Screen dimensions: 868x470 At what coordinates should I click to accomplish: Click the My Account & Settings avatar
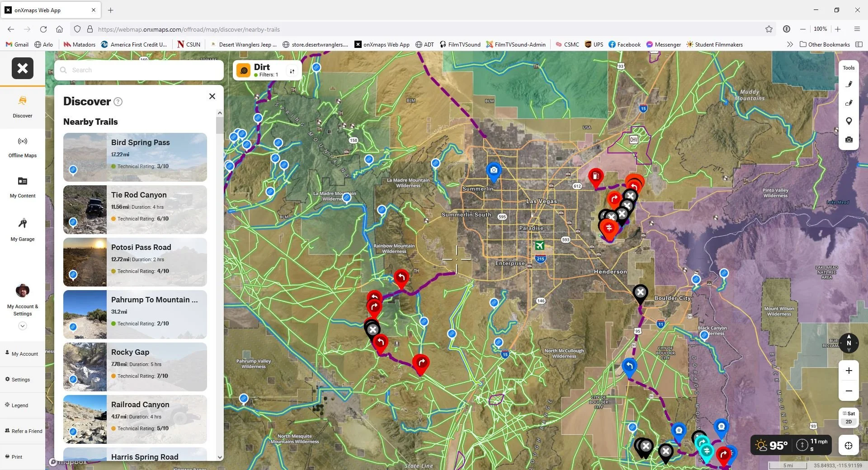pos(23,291)
